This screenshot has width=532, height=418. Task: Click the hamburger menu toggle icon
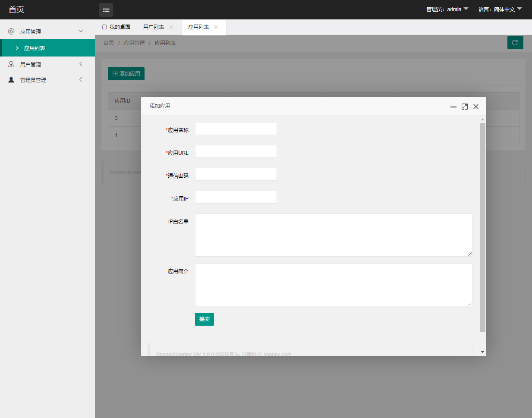pyautogui.click(x=106, y=9)
